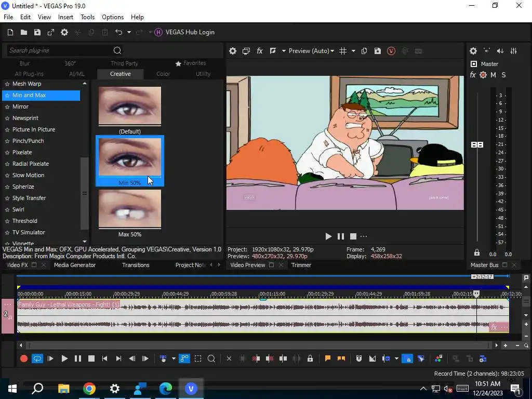Play from start in transport bar
The width and height of the screenshot is (532, 399).
pos(50,358)
